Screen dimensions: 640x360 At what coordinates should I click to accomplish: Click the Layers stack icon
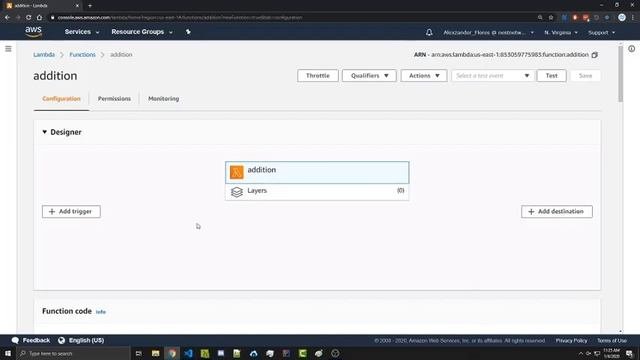pyautogui.click(x=237, y=191)
